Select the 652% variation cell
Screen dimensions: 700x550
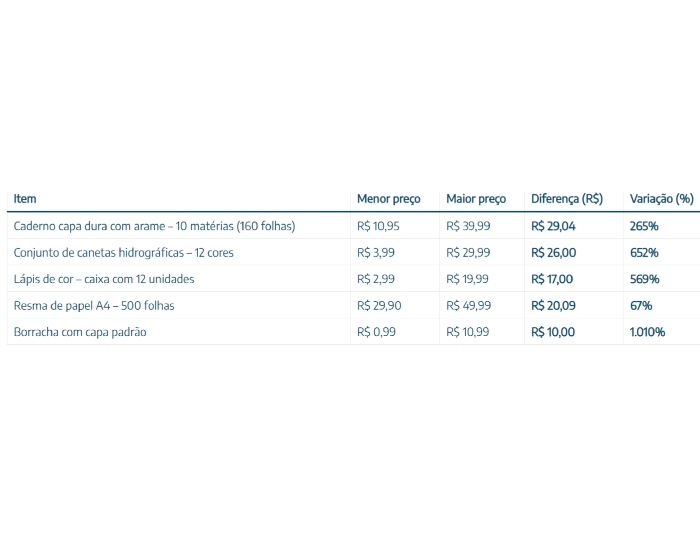pos(644,253)
